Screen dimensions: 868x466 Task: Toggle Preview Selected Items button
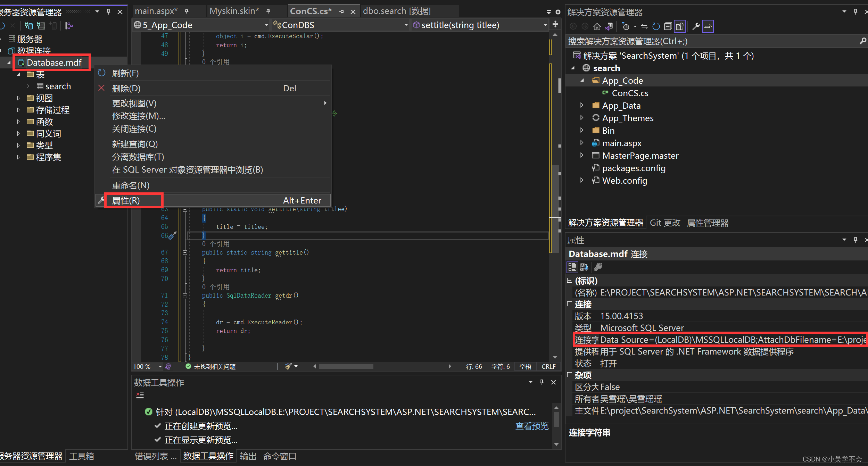click(708, 26)
